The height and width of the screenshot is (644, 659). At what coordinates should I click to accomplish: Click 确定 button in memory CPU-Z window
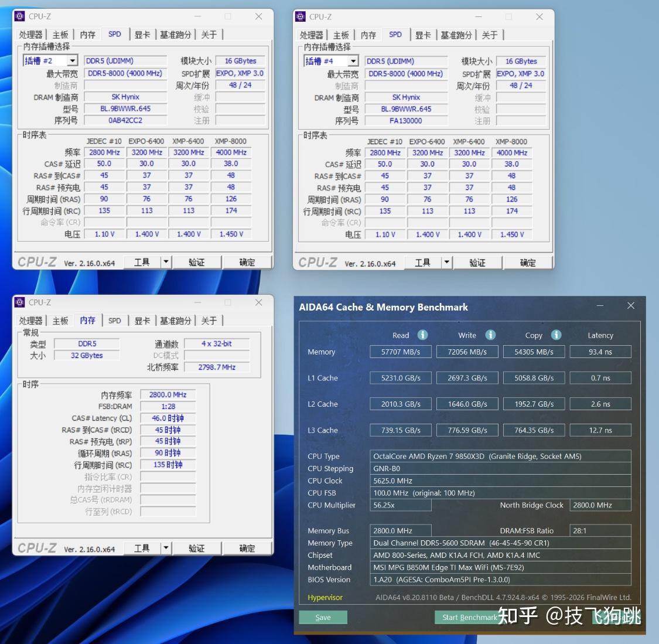(x=247, y=548)
